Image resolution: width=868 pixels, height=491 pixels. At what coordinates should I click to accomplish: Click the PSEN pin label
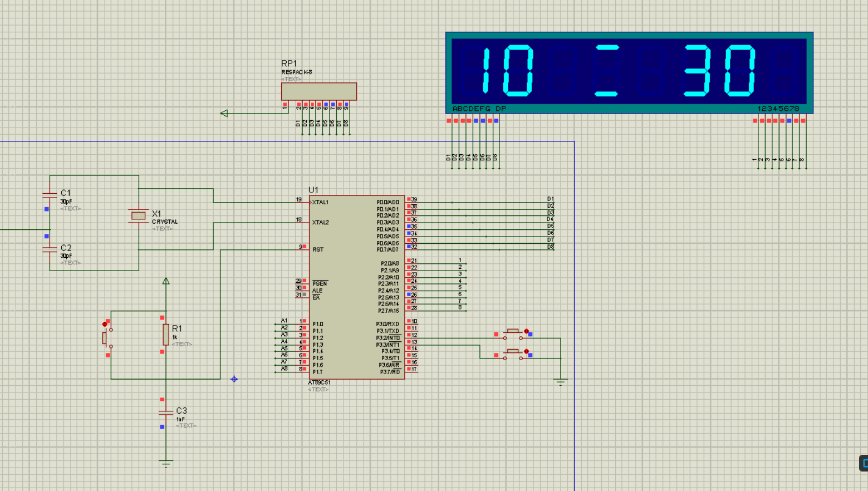[x=320, y=284]
